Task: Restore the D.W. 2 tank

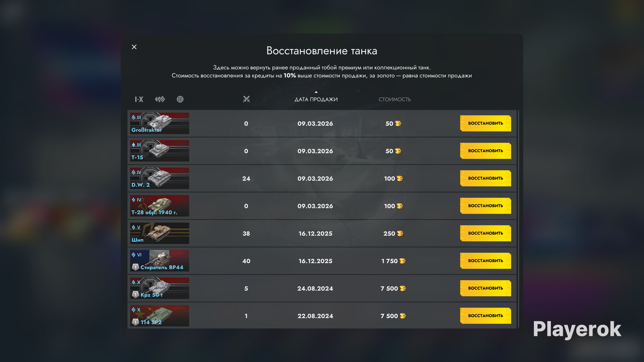Action: click(485, 178)
